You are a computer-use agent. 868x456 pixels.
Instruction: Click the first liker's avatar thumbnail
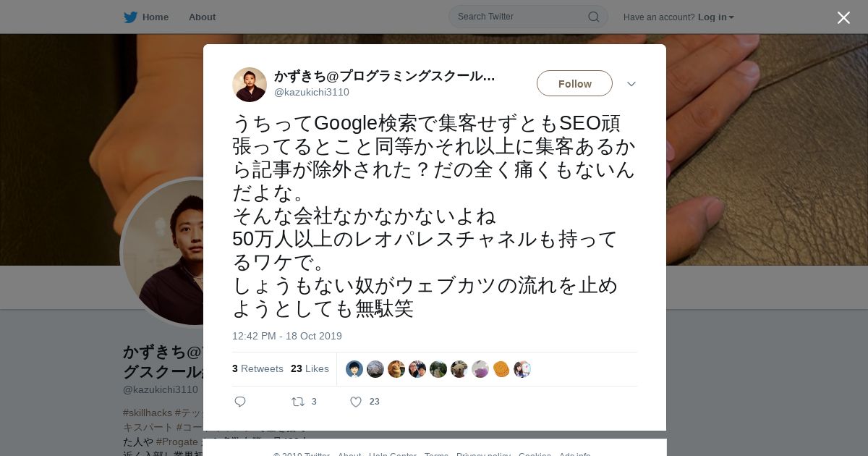click(354, 369)
